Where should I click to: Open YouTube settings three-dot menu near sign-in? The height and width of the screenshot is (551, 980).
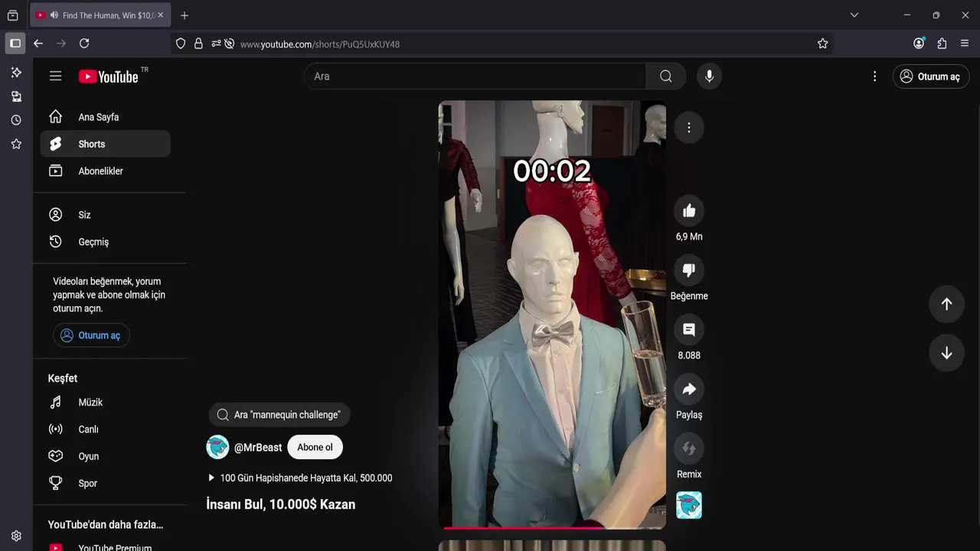[x=874, y=77]
